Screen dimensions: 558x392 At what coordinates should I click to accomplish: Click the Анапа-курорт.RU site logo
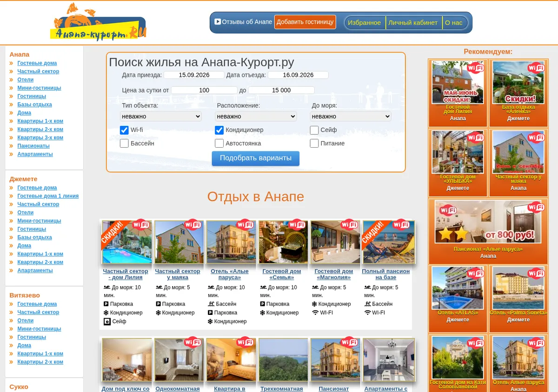pos(98,22)
